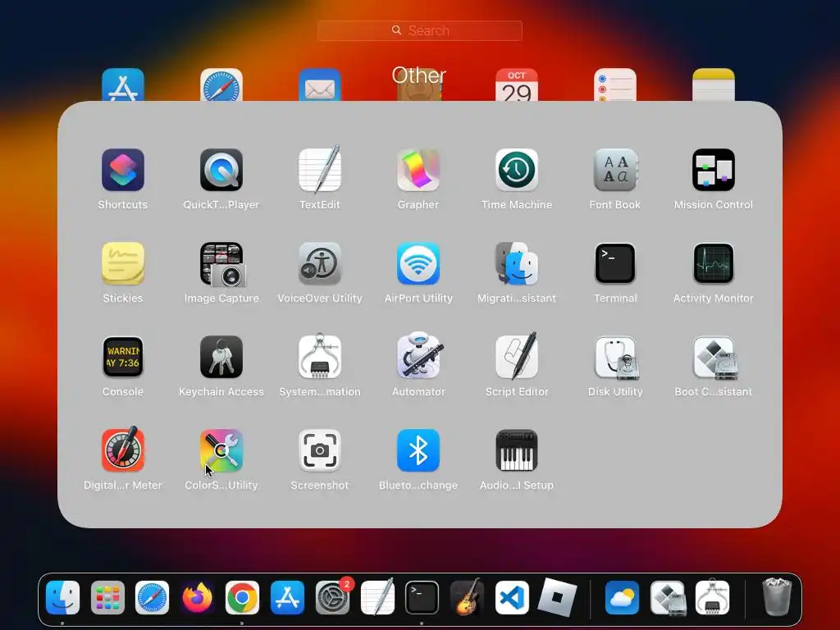This screenshot has height=630, width=840.
Task: Open ColorSync Utility
Action: (221, 450)
